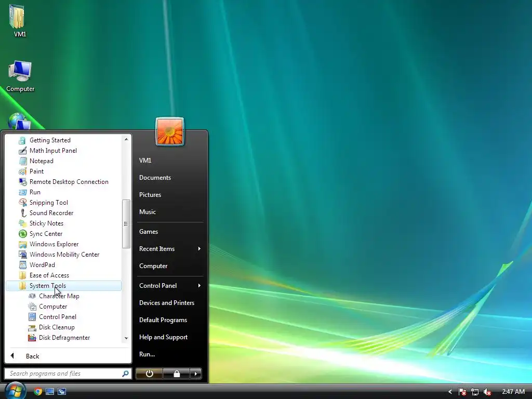
Task: Open Default Programs
Action: [163, 320]
